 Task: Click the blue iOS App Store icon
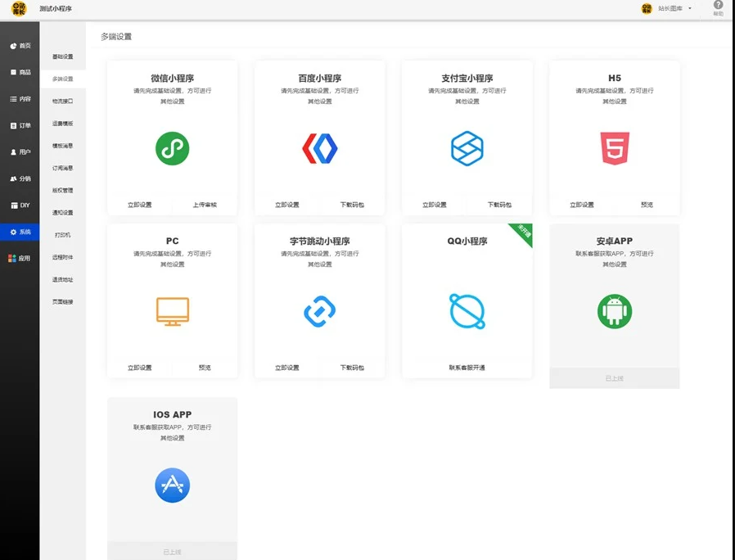click(x=173, y=485)
